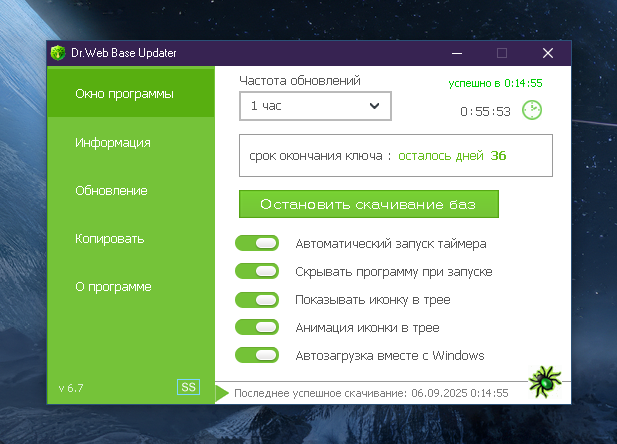Click the countdown timer 0:55:53
This screenshot has height=444, width=617.
tap(485, 111)
